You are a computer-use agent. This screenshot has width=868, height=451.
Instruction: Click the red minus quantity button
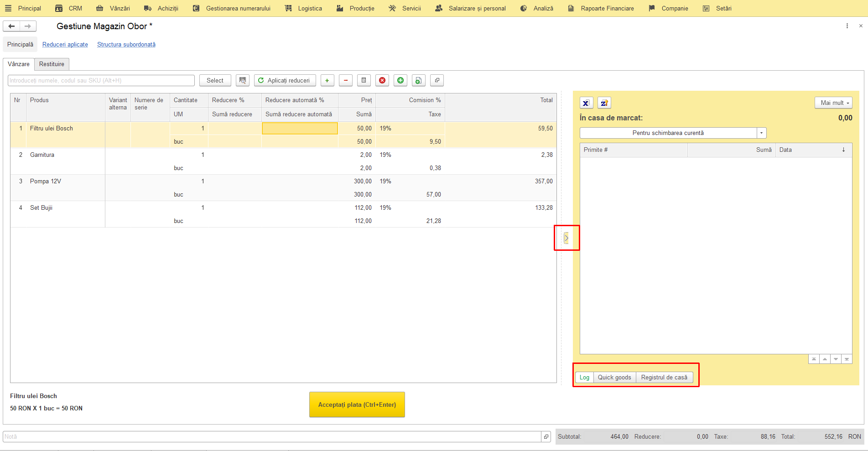point(346,80)
